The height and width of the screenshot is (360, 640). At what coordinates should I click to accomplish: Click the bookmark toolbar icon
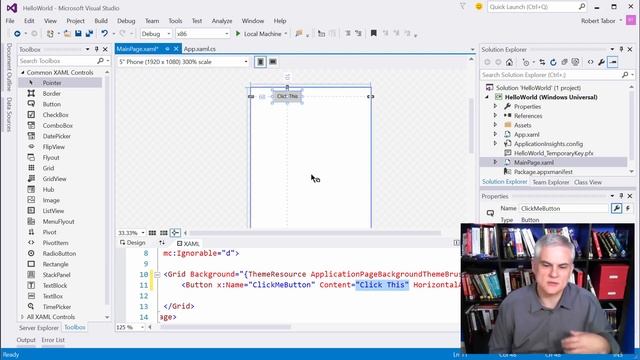373,33
